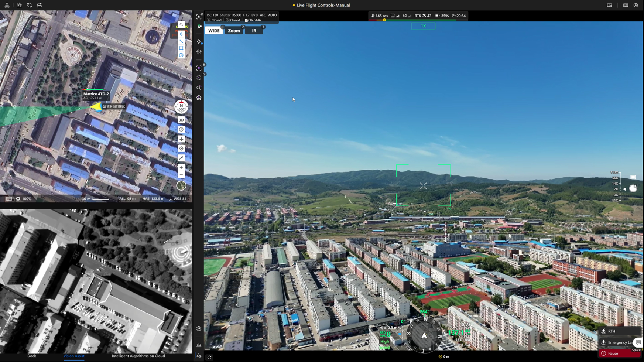Open Intelligent Algorithms on Cloud tab
This screenshot has width=644, height=362.
(x=138, y=356)
